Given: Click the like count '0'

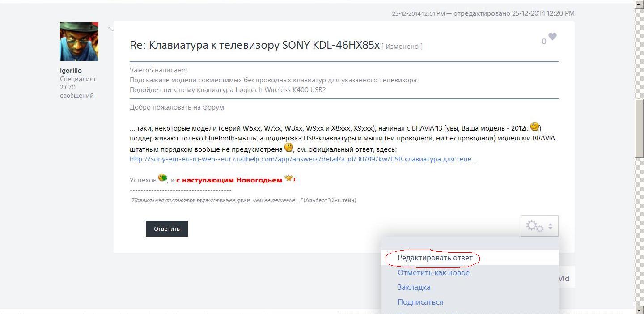Looking at the screenshot, I should tap(544, 42).
